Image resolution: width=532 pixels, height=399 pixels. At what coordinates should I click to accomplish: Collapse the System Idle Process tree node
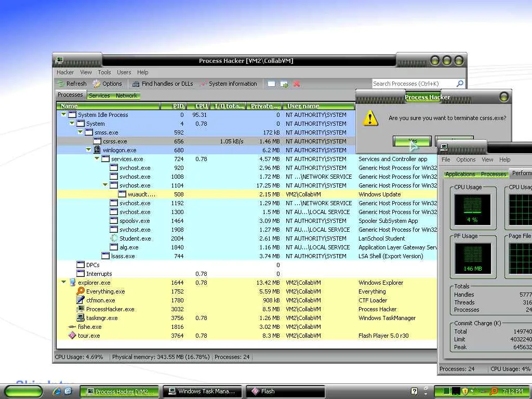pos(63,114)
